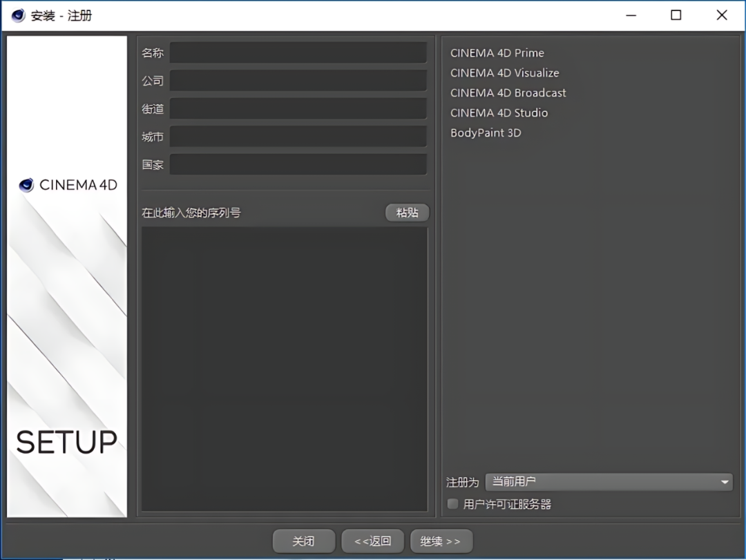746x560 pixels.
Task: Click into the 公司 company field
Action: point(298,81)
